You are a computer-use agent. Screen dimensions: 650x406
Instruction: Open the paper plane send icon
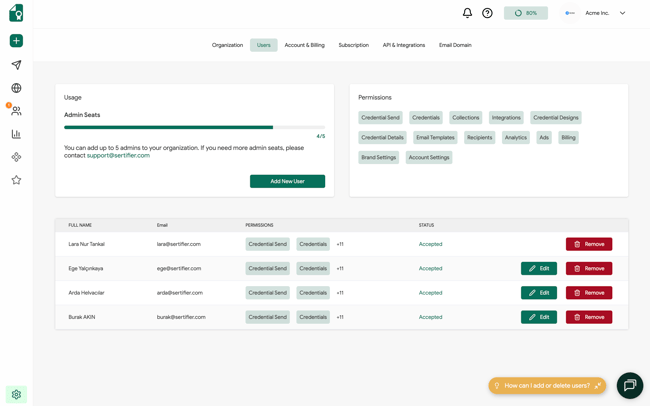pyautogui.click(x=16, y=65)
